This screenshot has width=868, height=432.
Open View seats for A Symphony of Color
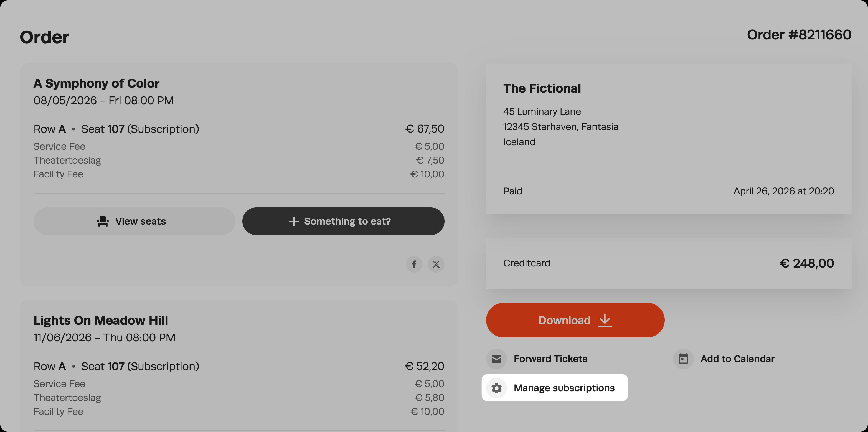pyautogui.click(x=134, y=221)
